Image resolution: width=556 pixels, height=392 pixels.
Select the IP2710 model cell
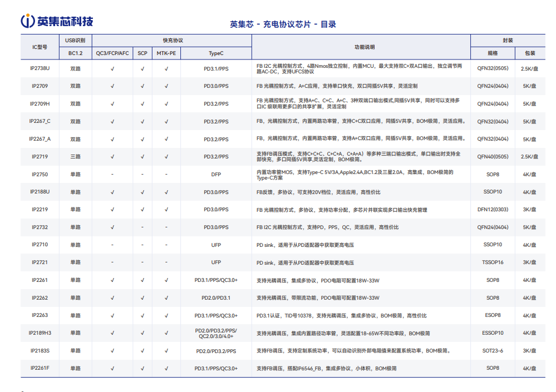point(40,244)
